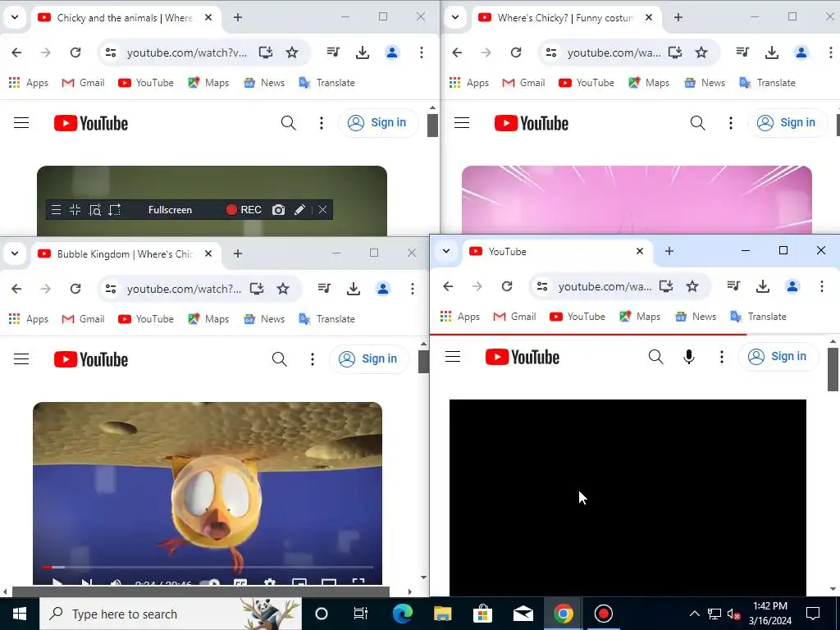The height and width of the screenshot is (630, 840).
Task: Search YouTube in Bubble Kingdom window
Action: coord(279,359)
